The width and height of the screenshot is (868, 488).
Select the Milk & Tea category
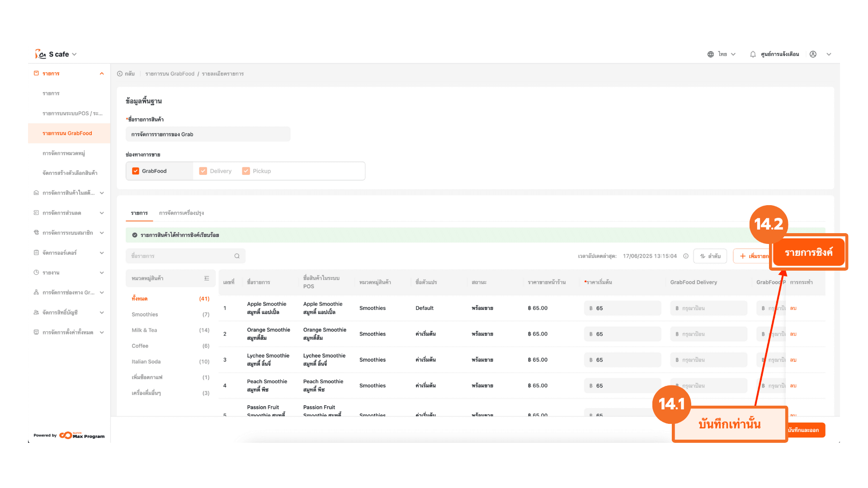(144, 330)
